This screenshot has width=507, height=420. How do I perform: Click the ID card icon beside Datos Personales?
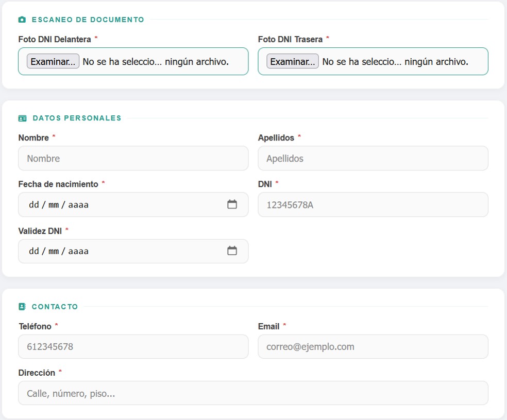(x=21, y=117)
